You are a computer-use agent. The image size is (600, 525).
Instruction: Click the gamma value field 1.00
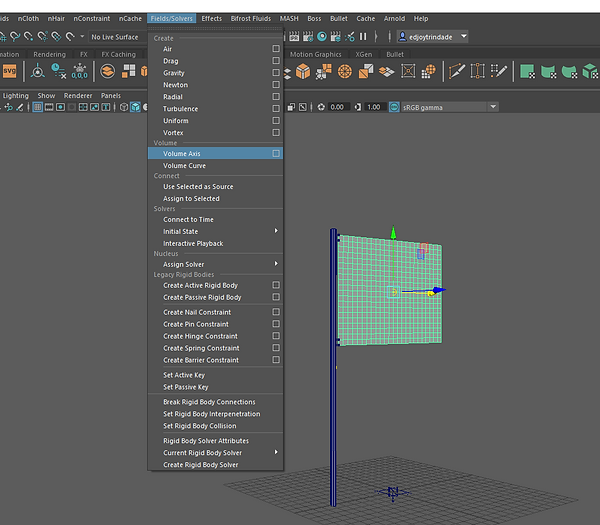[x=375, y=107]
